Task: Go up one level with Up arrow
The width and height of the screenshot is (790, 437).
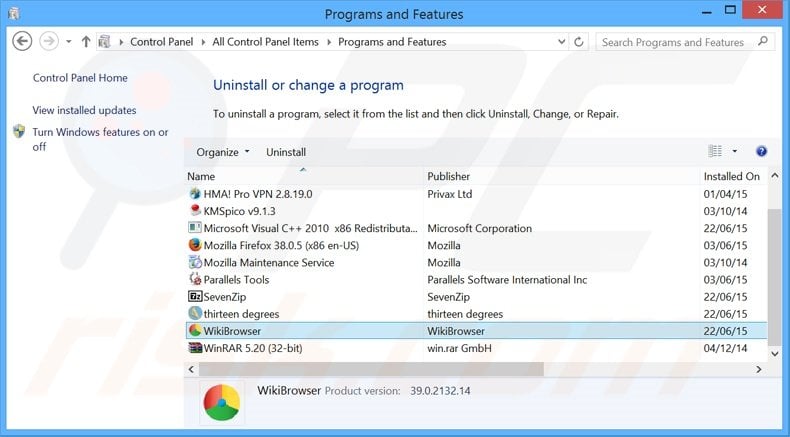Action: 86,42
